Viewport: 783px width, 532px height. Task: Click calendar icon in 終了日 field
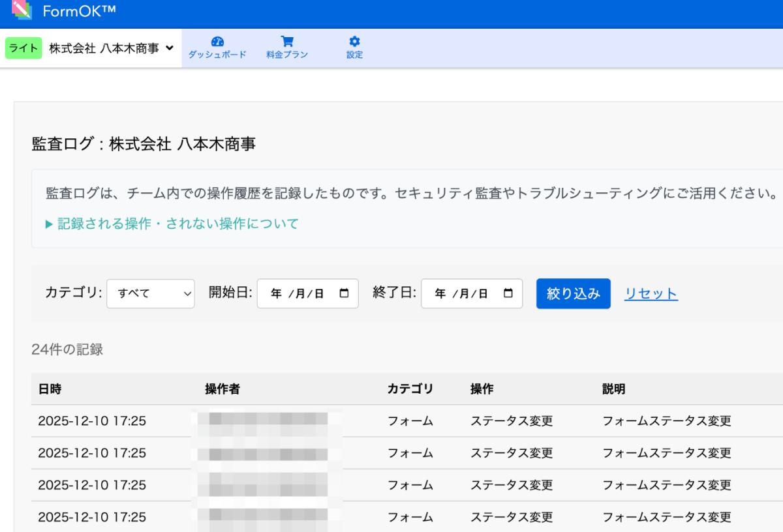[508, 293]
